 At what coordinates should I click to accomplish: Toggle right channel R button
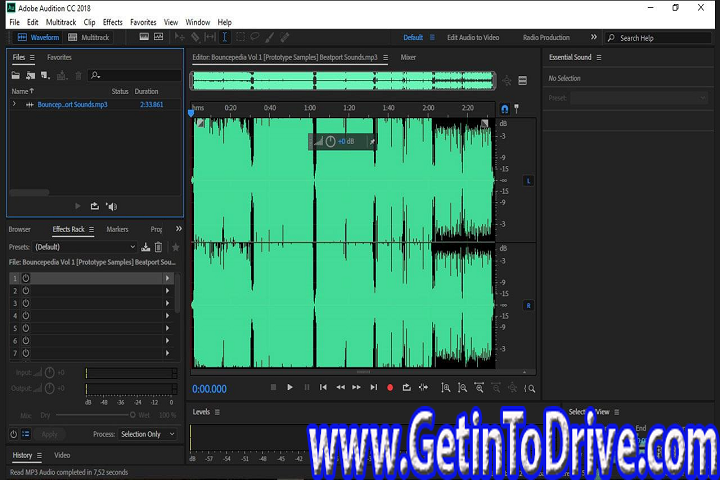[x=528, y=305]
